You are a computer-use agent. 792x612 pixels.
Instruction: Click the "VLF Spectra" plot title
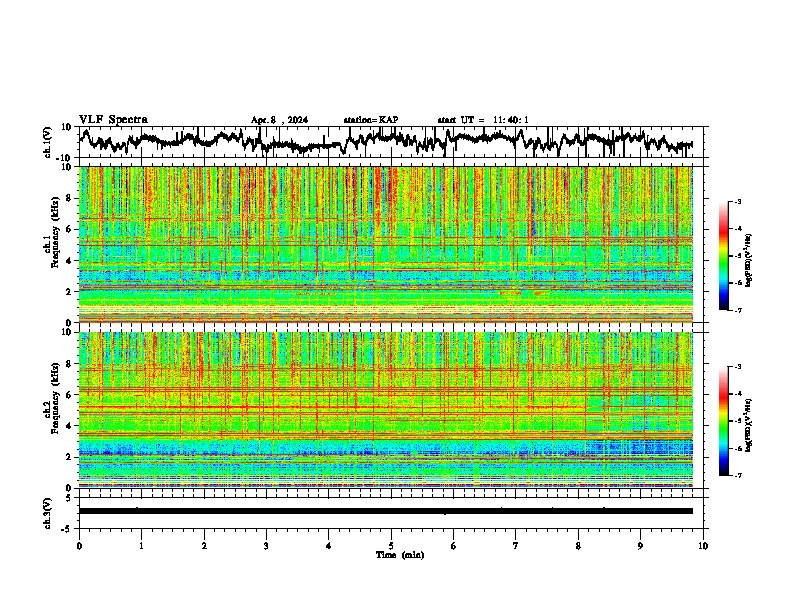(x=113, y=120)
